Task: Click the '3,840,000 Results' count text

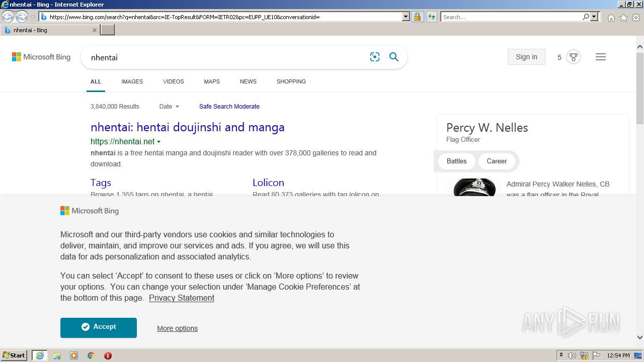Action: coord(115,107)
